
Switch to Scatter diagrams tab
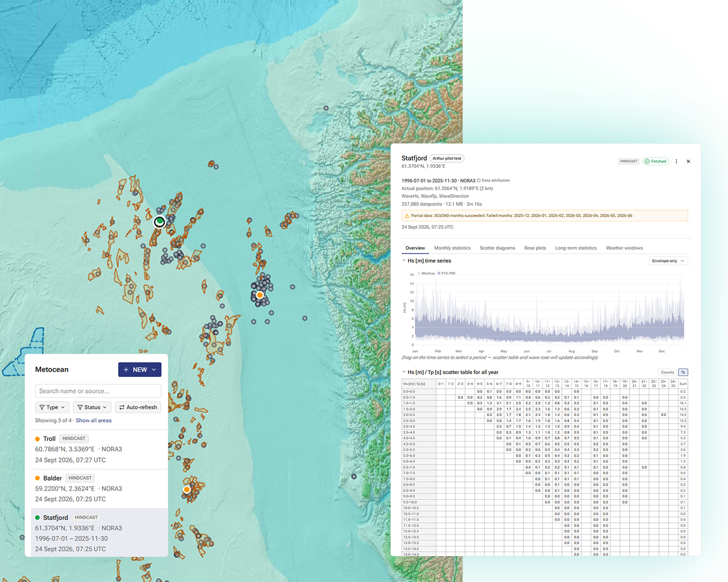(x=497, y=248)
